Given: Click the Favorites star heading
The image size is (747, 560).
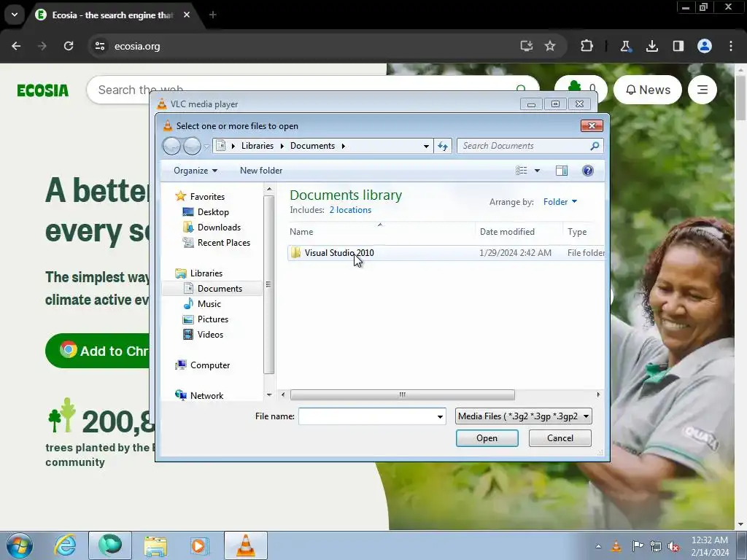Looking at the screenshot, I should pos(206,197).
